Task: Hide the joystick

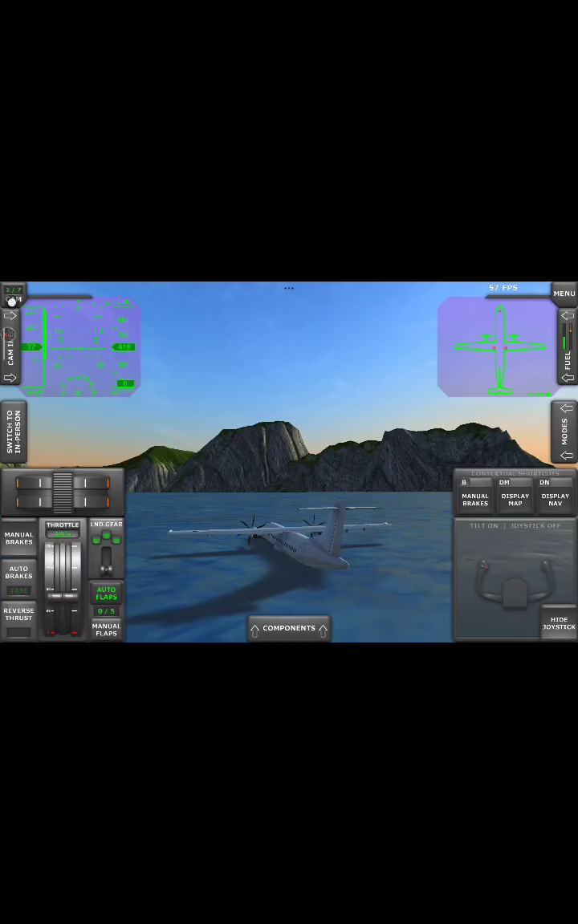Action: tap(559, 623)
